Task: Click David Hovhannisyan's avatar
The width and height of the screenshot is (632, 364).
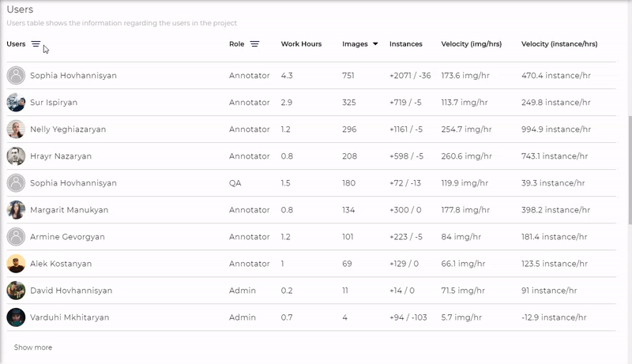Action: [x=16, y=291]
